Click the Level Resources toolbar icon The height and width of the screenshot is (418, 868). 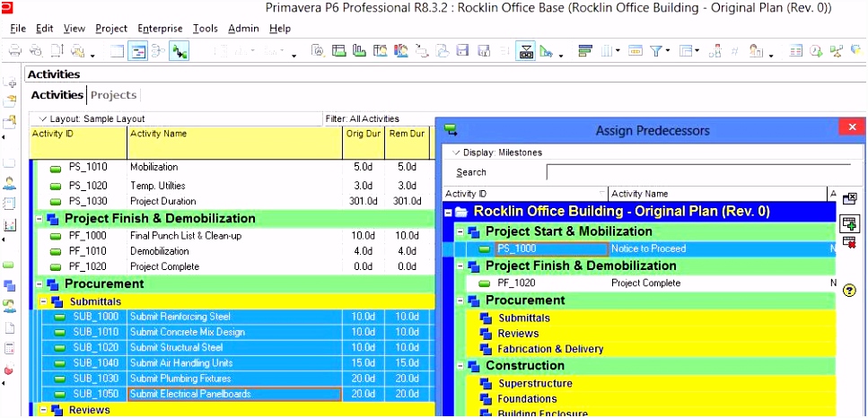click(x=837, y=51)
